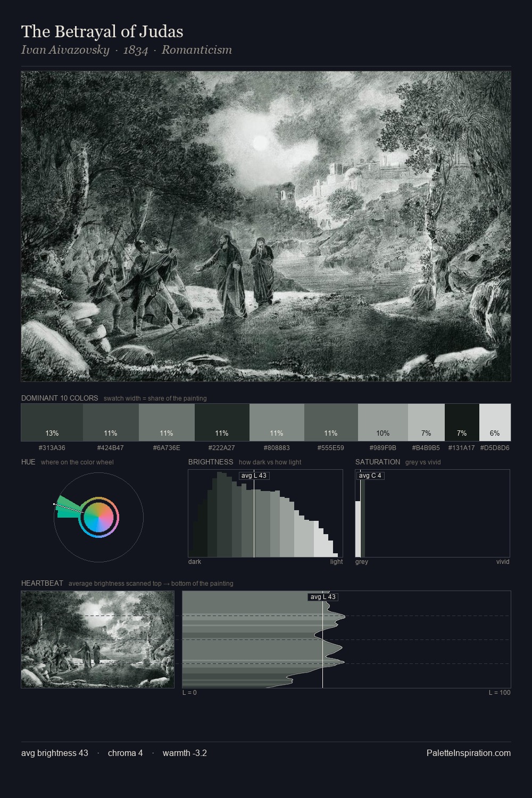Click the 'avg L 43' label in brightness chart
The width and height of the screenshot is (532, 798).
pos(254,476)
